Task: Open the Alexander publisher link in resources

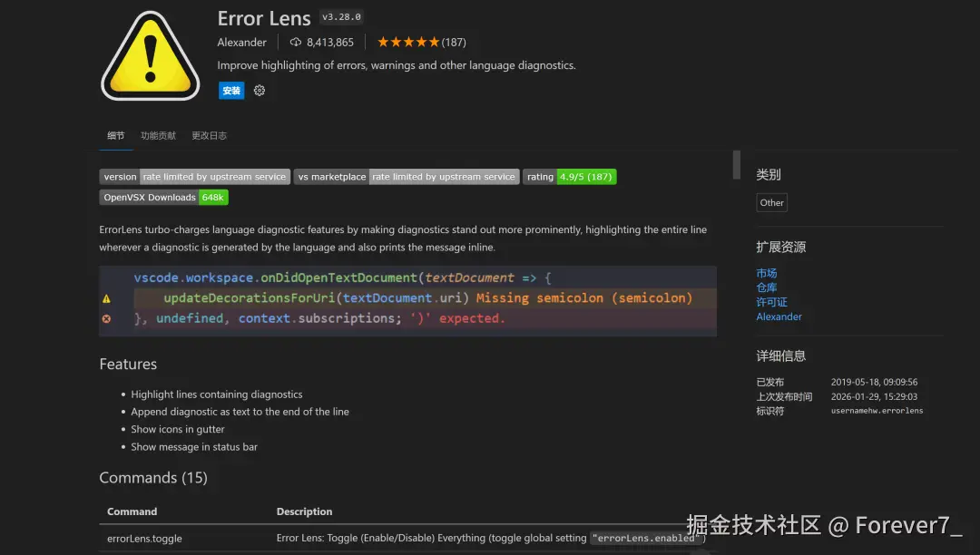Action: pyautogui.click(x=779, y=316)
